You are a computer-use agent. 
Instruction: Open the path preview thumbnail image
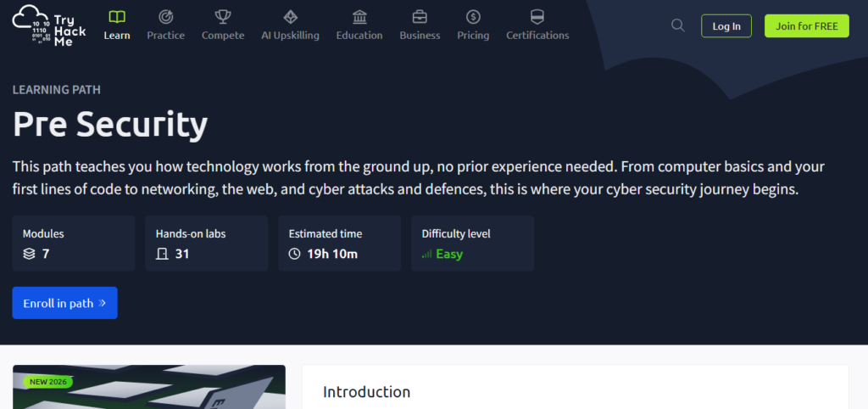click(149, 387)
